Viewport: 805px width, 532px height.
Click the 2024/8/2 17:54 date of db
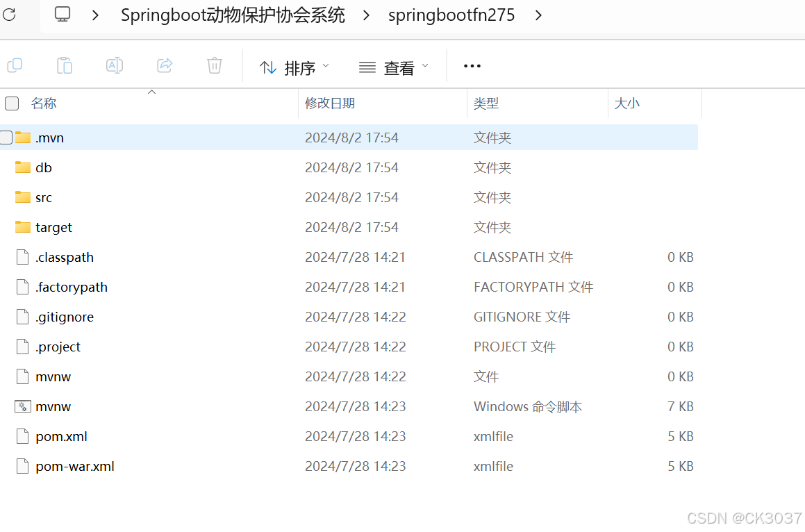tap(351, 168)
